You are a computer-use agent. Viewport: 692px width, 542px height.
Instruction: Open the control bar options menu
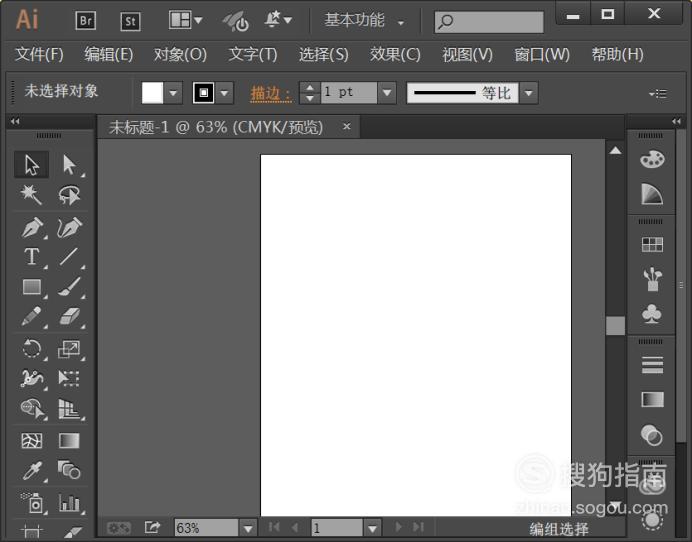pyautogui.click(x=658, y=93)
